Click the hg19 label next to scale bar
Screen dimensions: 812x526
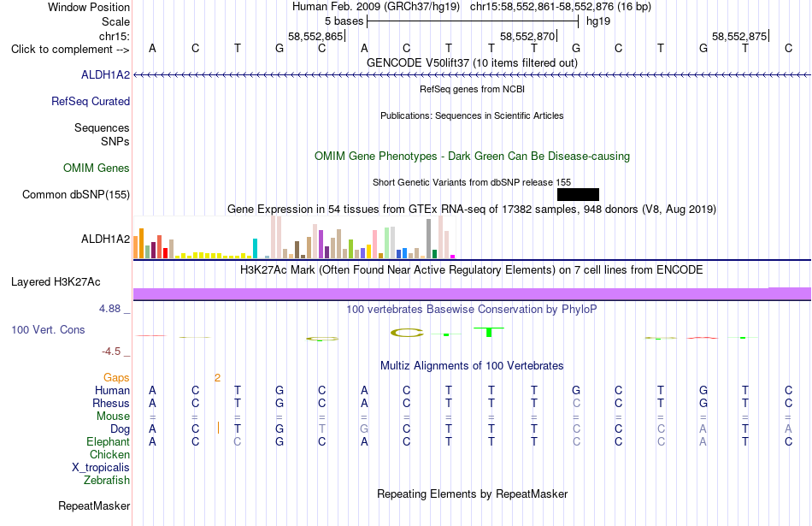(x=598, y=21)
